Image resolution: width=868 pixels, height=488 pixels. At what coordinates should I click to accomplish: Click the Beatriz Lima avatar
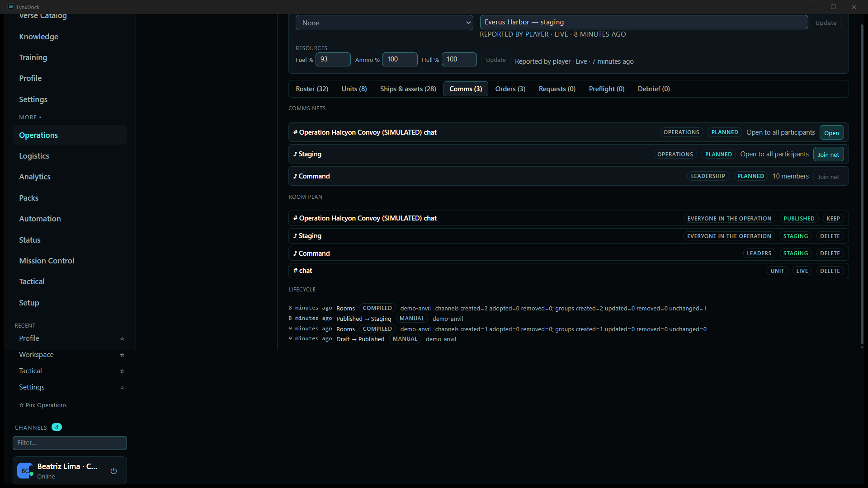tap(25, 471)
